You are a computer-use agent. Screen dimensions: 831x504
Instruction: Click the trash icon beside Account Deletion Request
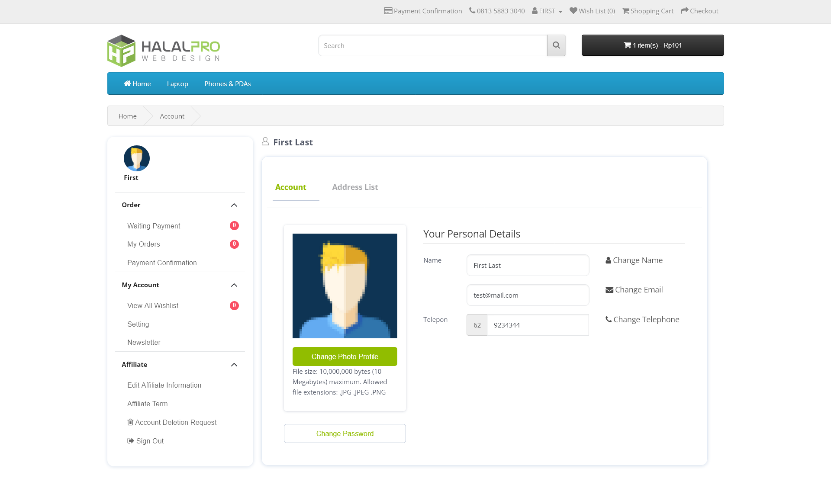click(x=130, y=422)
